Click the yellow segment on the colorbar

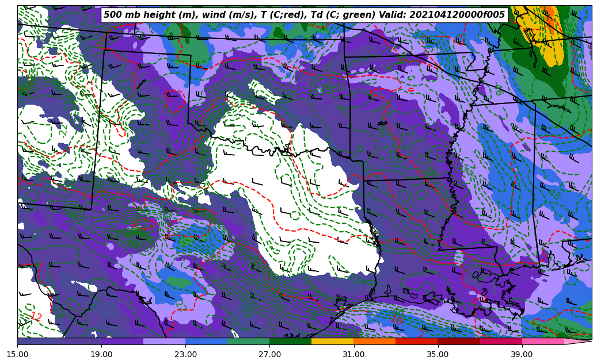332,341
